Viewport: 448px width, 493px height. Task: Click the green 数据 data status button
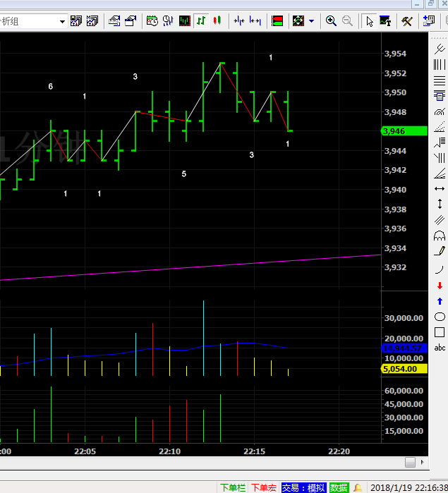[x=339, y=487]
